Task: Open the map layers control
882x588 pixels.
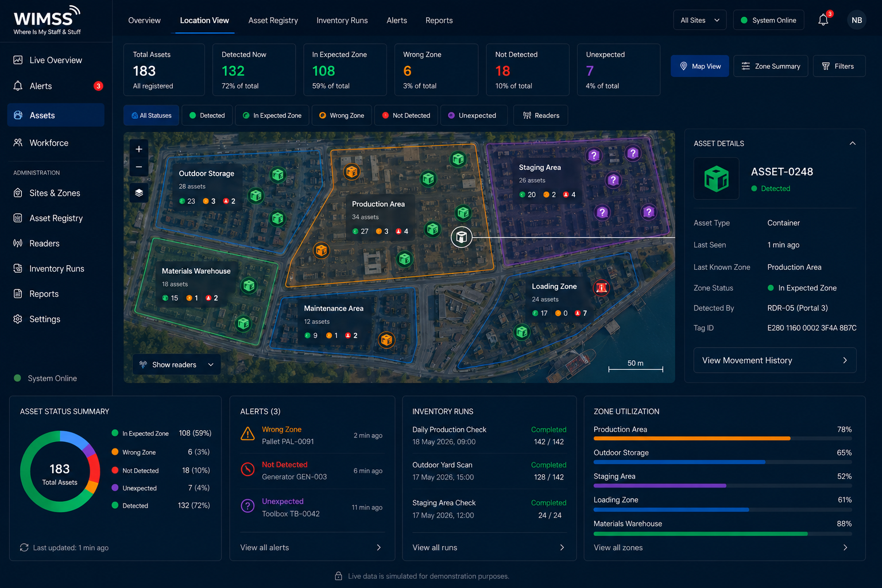Action: tap(139, 193)
